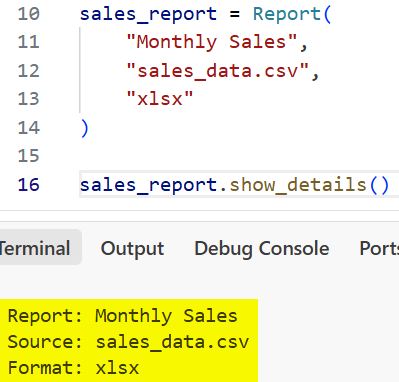Image resolution: width=399 pixels, height=382 pixels.
Task: Click the show_details method call
Action: click(298, 185)
